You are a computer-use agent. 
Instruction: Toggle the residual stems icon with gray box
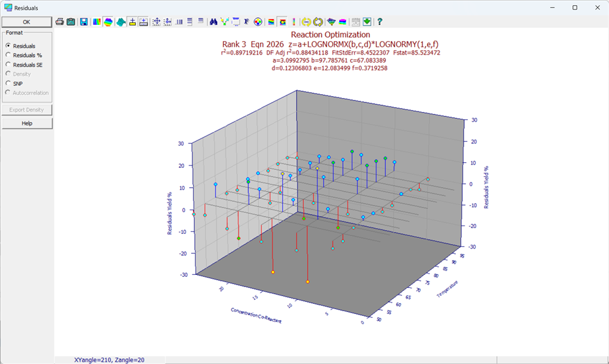tap(144, 22)
